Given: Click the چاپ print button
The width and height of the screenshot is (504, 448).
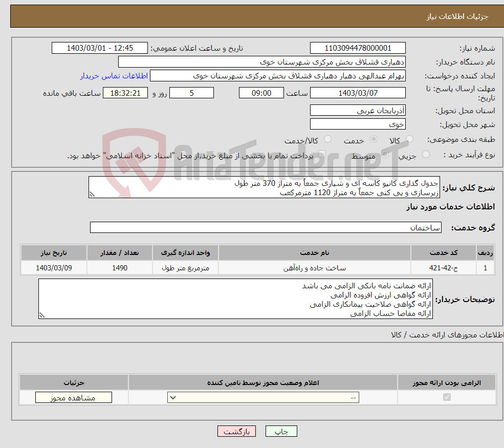Looking at the screenshot, I should click(x=281, y=431).
